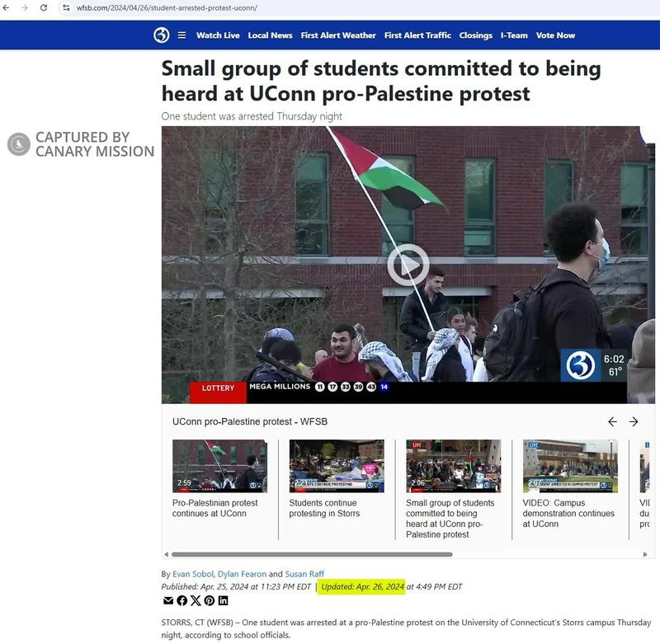This screenshot has height=644, width=660.
Task: Open First Alert Weather menu item
Action: tap(338, 35)
